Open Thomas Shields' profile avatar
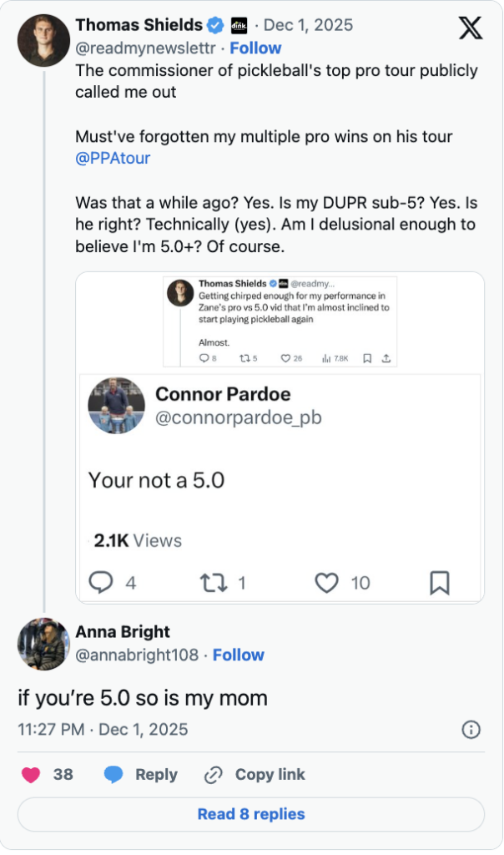The height and width of the screenshot is (855, 504). click(43, 41)
